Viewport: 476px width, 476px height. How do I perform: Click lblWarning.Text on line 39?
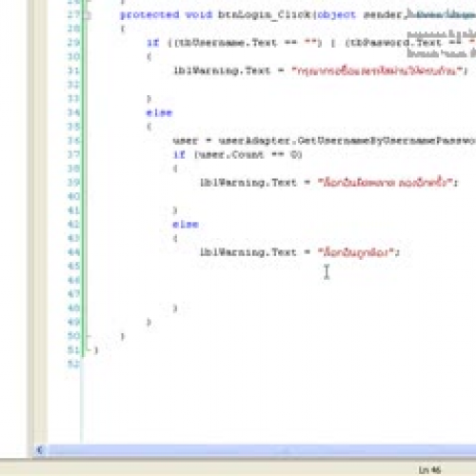pos(248,183)
